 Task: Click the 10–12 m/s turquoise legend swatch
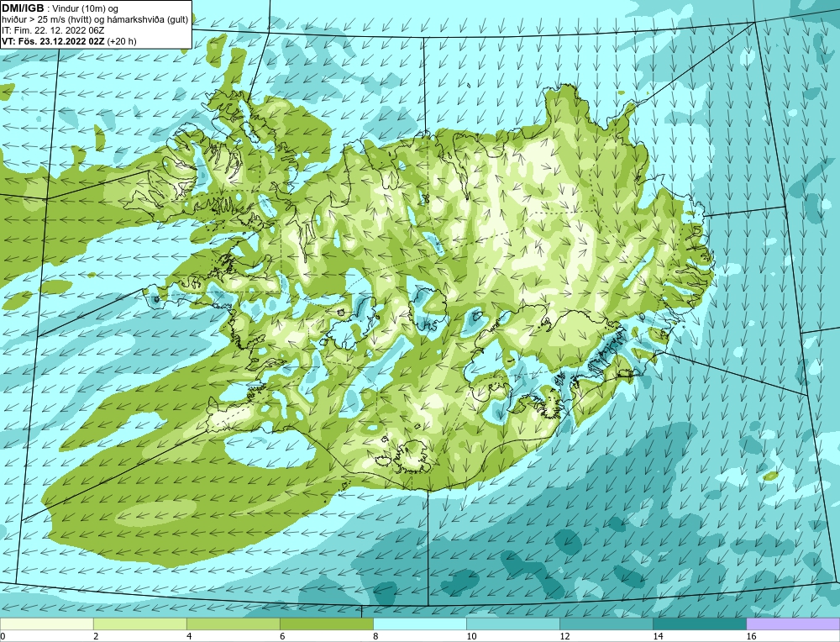pyautogui.click(x=512, y=624)
